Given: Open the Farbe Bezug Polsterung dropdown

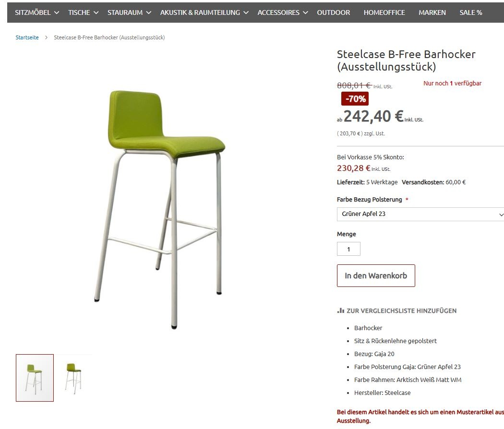Looking at the screenshot, I should pyautogui.click(x=420, y=214).
